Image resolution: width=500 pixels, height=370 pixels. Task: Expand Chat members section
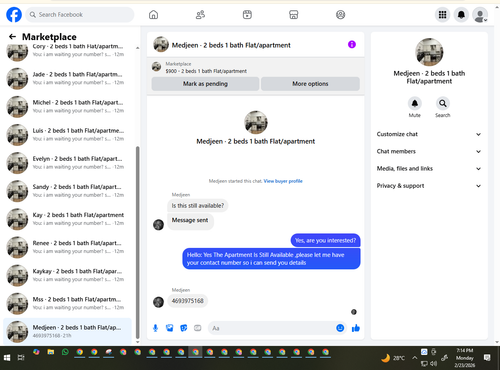(x=429, y=151)
